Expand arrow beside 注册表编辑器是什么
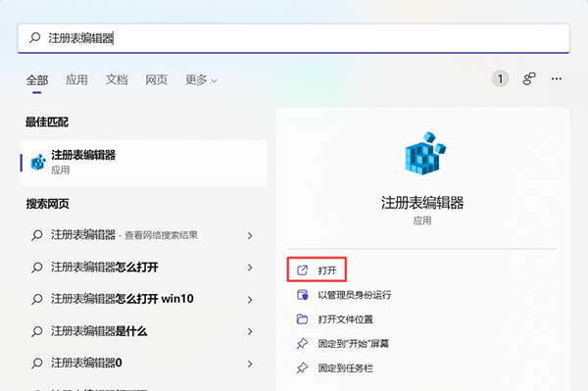This screenshot has width=588, height=391. 250,331
